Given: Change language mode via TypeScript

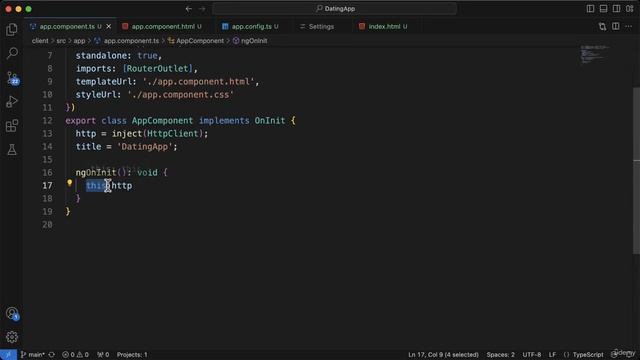Looking at the screenshot, I should click(588, 355).
